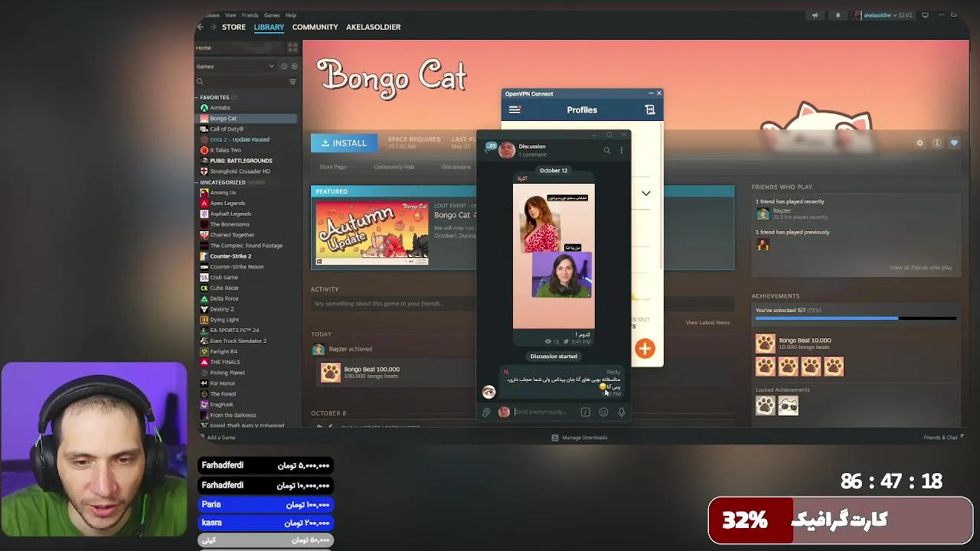Select the LIBRARY tab

click(x=269, y=27)
